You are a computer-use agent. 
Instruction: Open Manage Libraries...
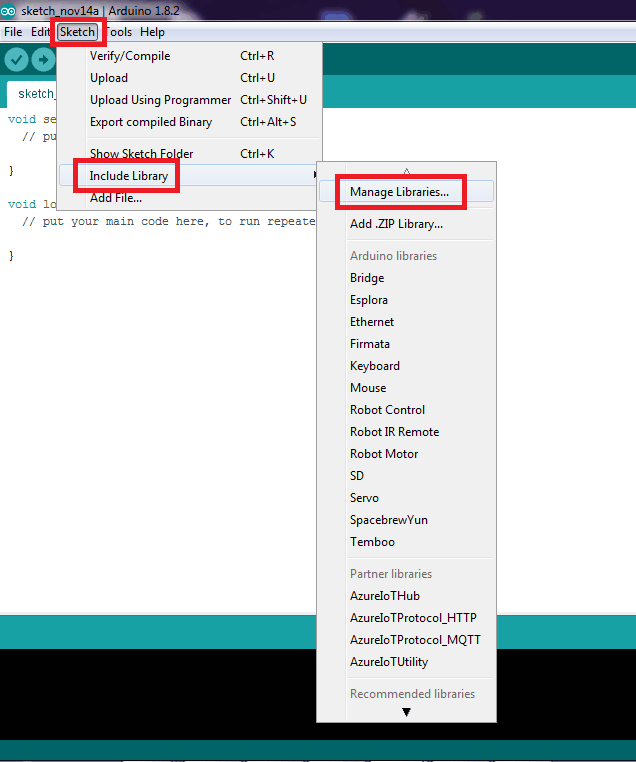406,191
